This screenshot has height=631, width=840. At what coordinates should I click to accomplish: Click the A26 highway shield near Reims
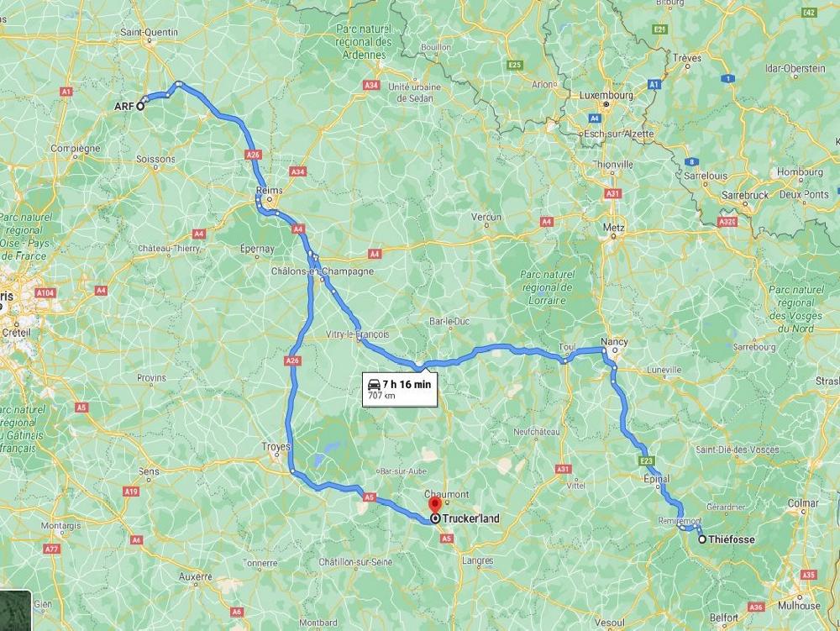tap(253, 155)
